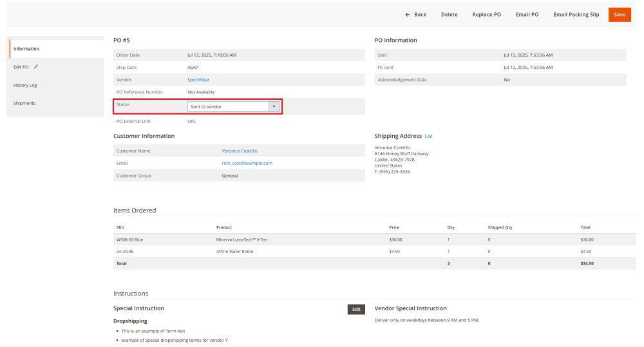Edit the Shipping Address
This screenshot has height=347, width=644.
(x=428, y=136)
